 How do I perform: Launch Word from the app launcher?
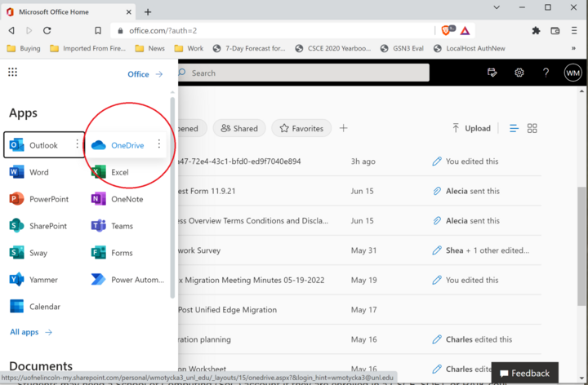click(x=38, y=172)
